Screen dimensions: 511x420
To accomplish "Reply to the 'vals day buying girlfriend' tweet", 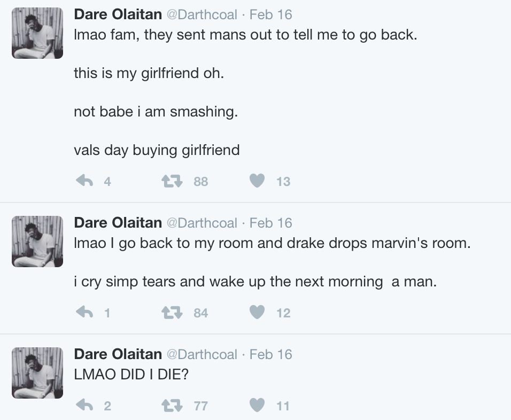I will point(85,181).
